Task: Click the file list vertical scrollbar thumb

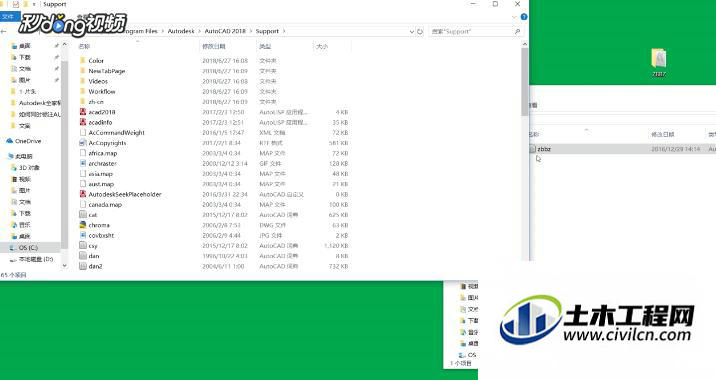Action: [x=525, y=81]
